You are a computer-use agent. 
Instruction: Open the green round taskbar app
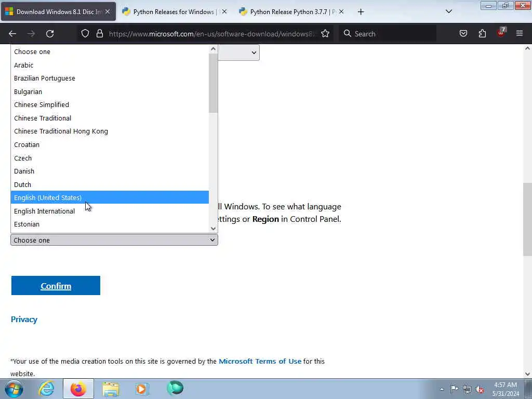click(x=175, y=388)
